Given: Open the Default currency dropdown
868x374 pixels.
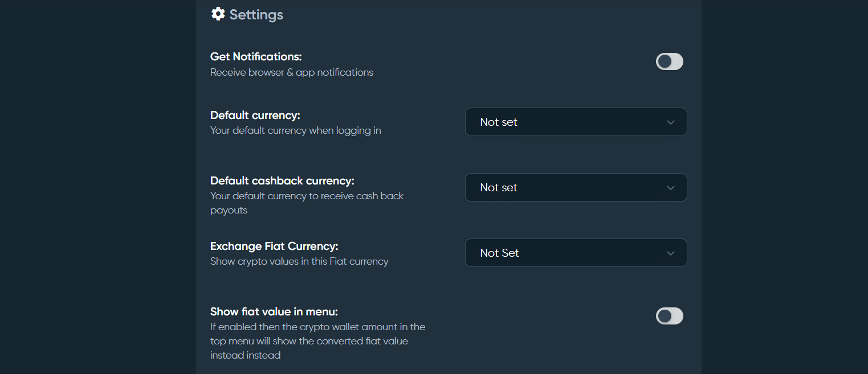Looking at the screenshot, I should [576, 122].
